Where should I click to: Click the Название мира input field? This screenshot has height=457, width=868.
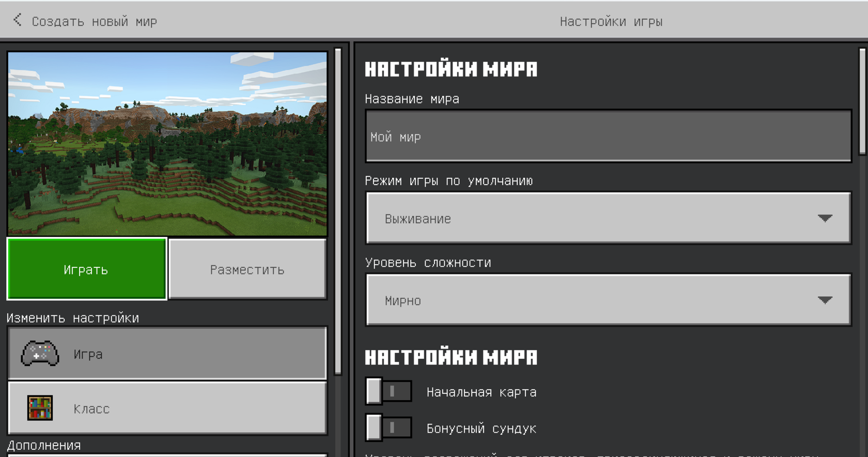coord(608,136)
